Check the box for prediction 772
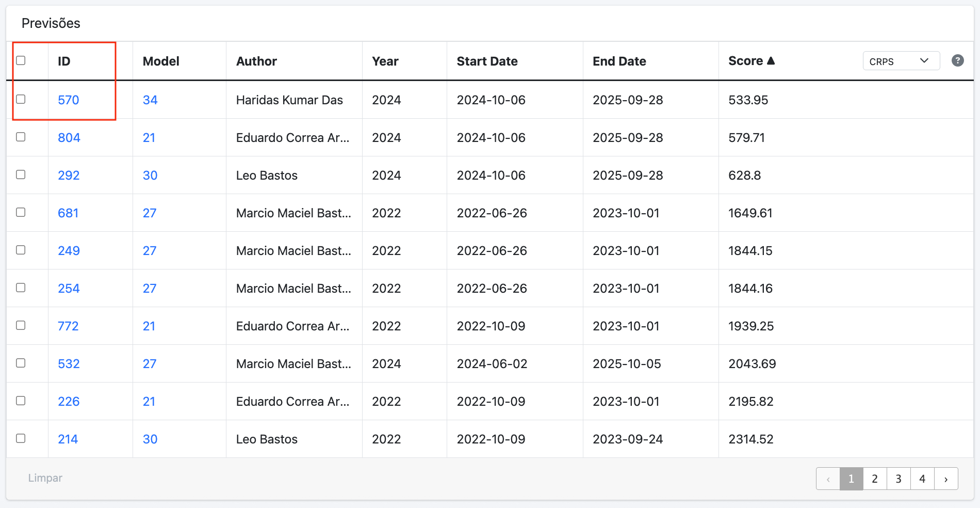The width and height of the screenshot is (980, 508). click(21, 325)
